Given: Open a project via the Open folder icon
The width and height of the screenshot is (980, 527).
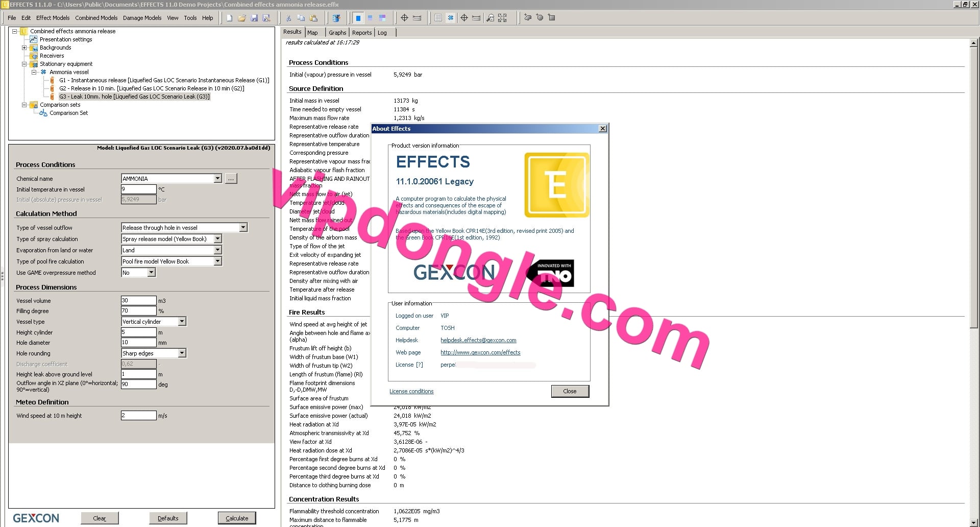Looking at the screenshot, I should (241, 17).
